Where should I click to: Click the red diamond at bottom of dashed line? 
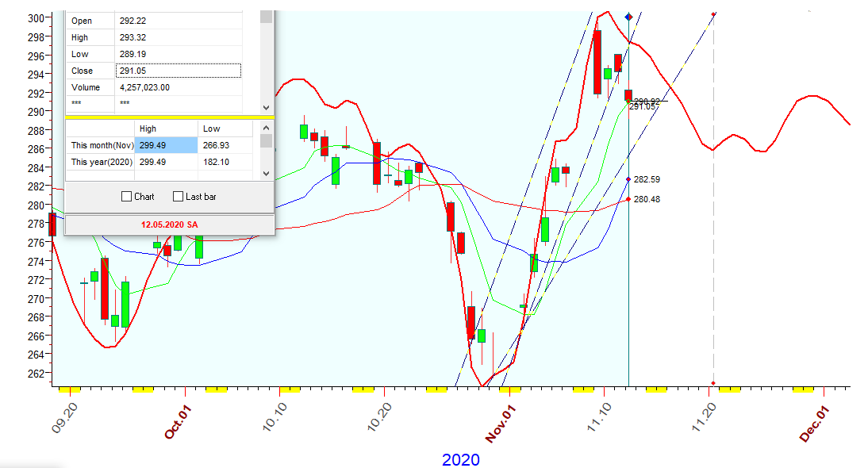click(713, 383)
